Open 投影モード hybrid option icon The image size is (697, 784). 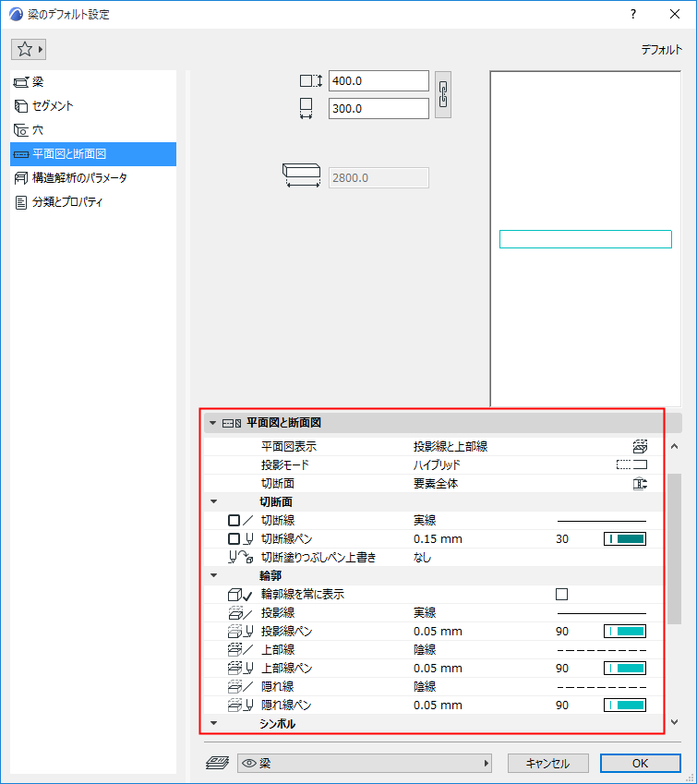632,465
